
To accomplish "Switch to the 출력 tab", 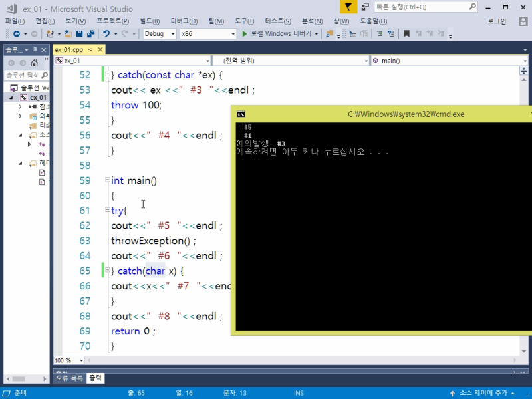I will click(95, 378).
